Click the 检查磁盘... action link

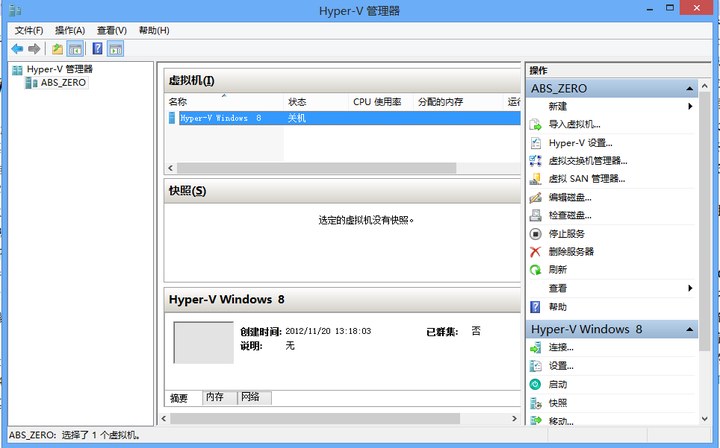[570, 215]
